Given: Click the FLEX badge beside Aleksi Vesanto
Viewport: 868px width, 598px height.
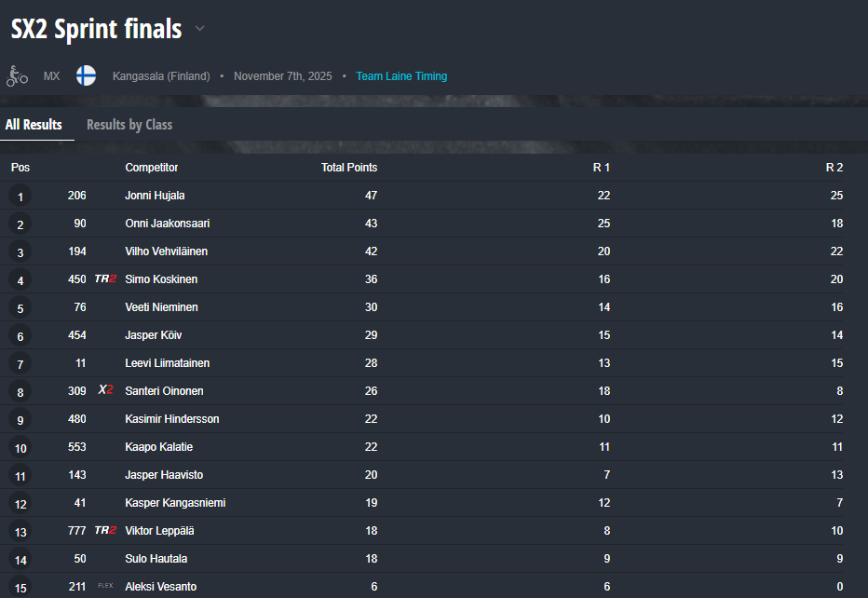Looking at the screenshot, I should [x=105, y=587].
